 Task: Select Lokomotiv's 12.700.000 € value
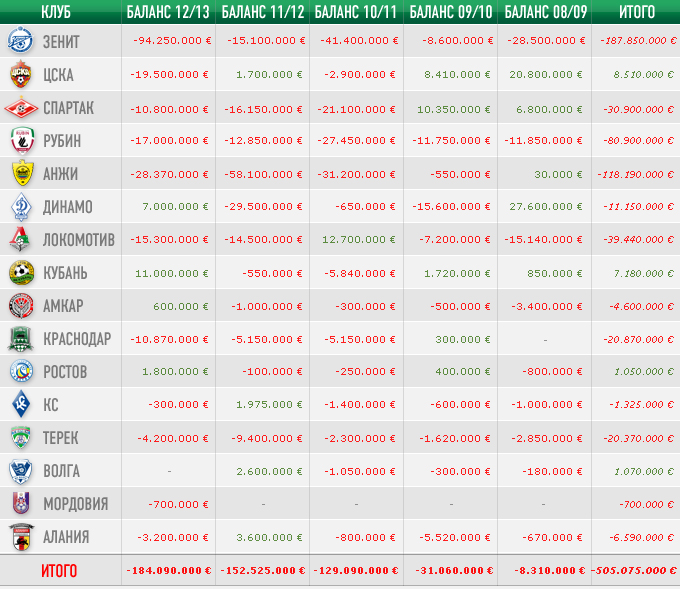pyautogui.click(x=359, y=239)
